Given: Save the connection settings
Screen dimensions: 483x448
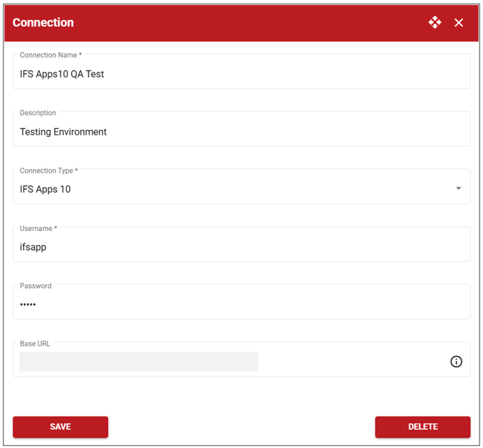Looking at the screenshot, I should 60,427.
